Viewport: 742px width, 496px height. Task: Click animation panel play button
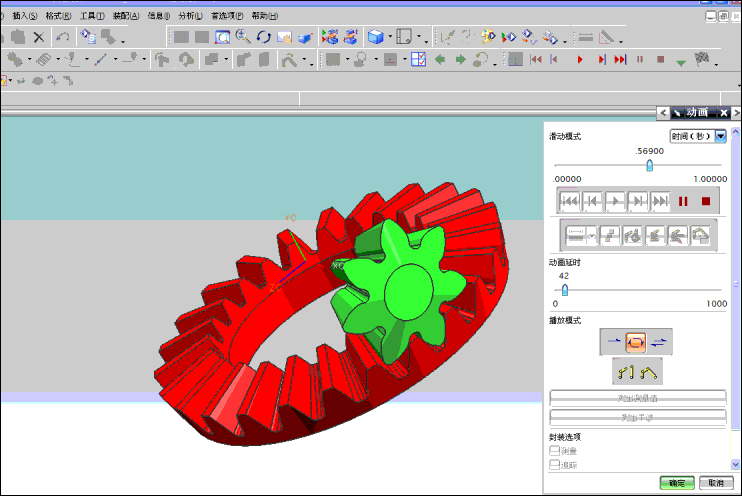coord(615,201)
